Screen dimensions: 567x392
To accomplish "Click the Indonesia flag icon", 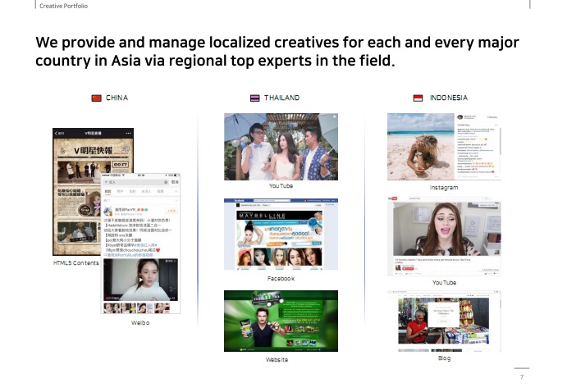I will click(418, 98).
